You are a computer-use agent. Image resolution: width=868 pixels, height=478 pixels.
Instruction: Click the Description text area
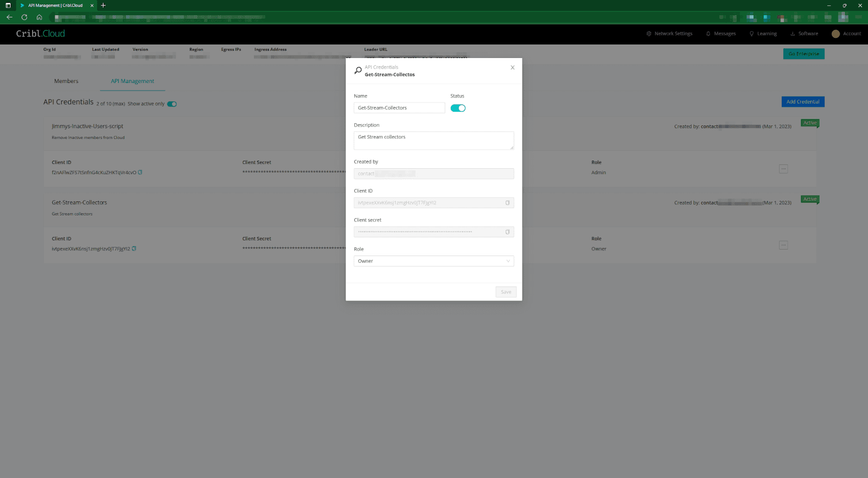(433, 141)
